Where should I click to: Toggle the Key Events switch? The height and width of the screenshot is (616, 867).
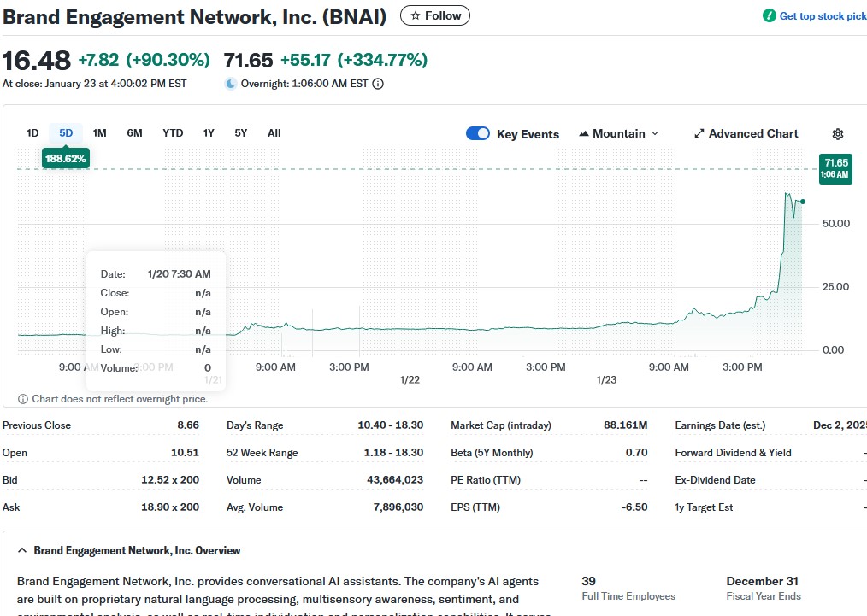[x=478, y=133]
